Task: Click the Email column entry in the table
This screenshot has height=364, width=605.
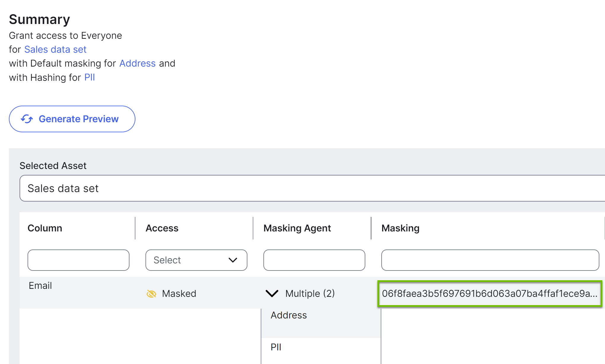Action: click(x=40, y=285)
